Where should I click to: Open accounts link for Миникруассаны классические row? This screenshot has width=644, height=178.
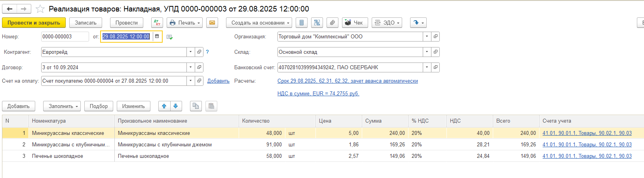click(587, 133)
